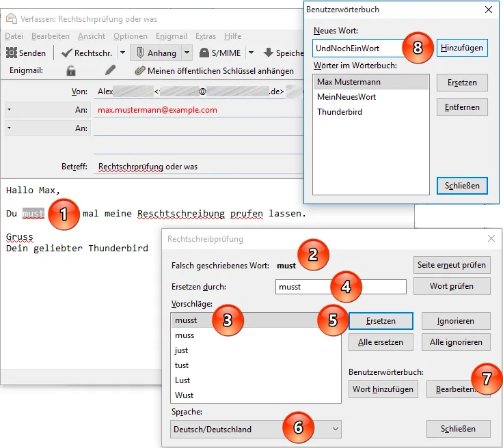Click Hinzufügen in Benutzerwörterbuch dialog

click(x=462, y=48)
